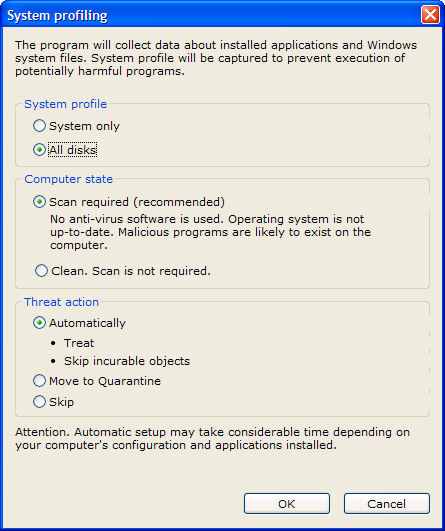Click the "Threat action" group heading

pos(61,302)
